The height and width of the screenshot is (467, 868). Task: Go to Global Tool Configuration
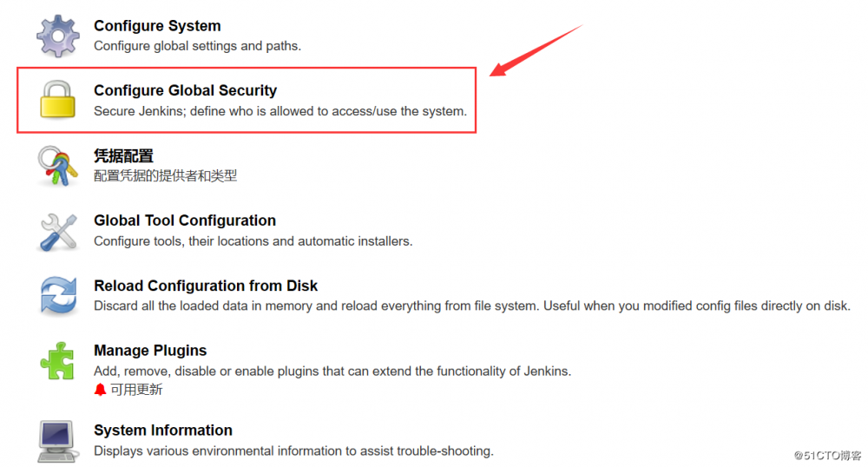coord(185,220)
